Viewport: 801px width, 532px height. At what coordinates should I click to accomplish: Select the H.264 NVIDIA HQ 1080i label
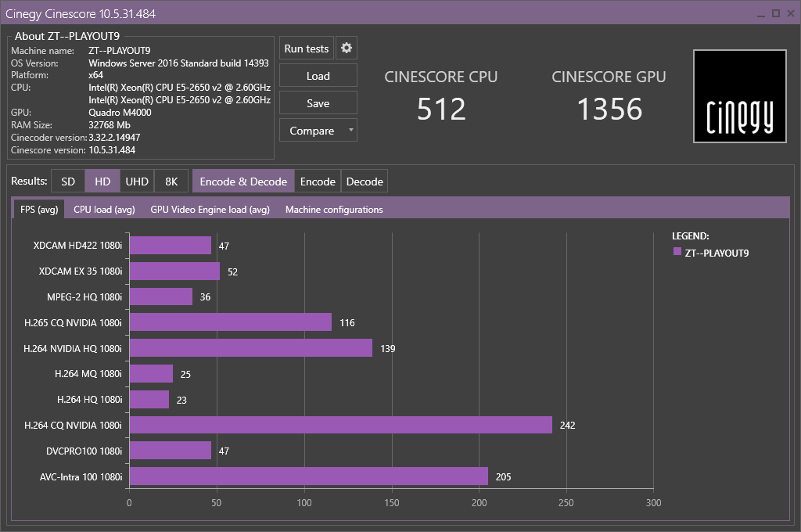73,348
